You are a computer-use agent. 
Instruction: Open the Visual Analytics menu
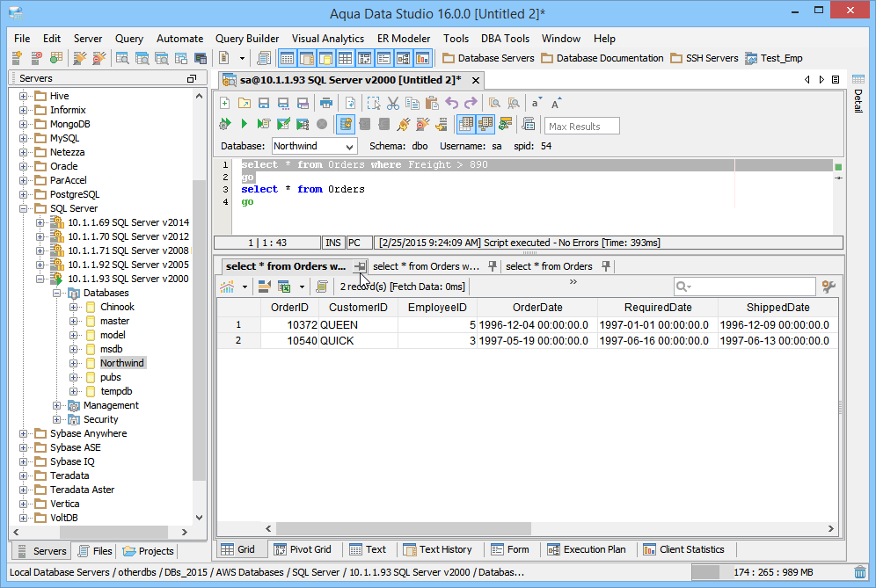pos(328,39)
